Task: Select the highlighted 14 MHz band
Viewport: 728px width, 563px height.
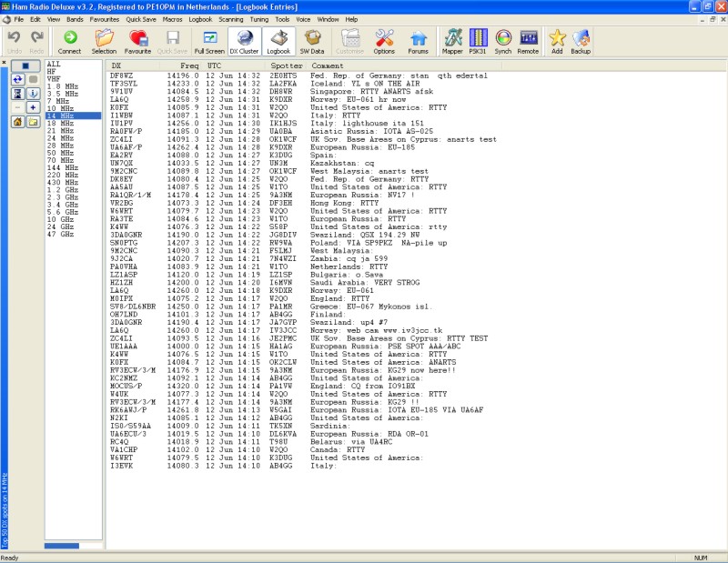Action: (74, 116)
